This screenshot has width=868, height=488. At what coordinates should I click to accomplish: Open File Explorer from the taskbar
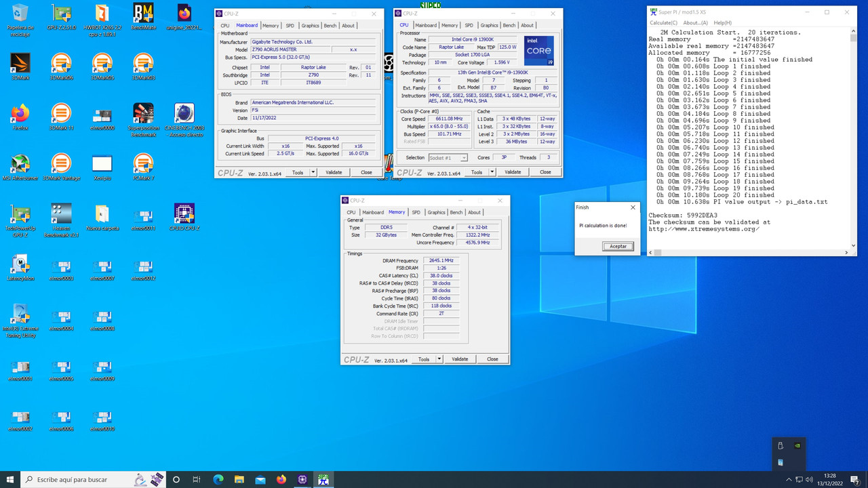(x=239, y=479)
